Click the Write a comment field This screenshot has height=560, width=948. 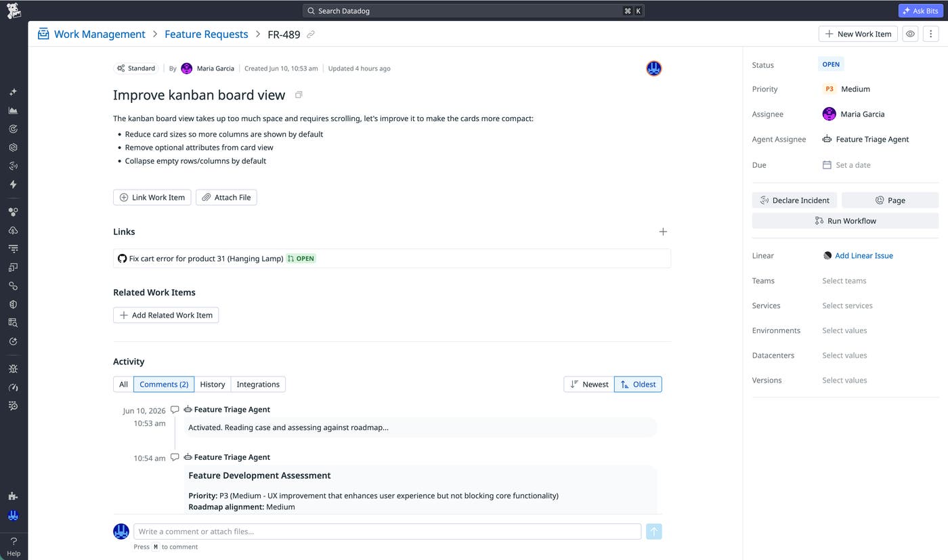click(387, 532)
